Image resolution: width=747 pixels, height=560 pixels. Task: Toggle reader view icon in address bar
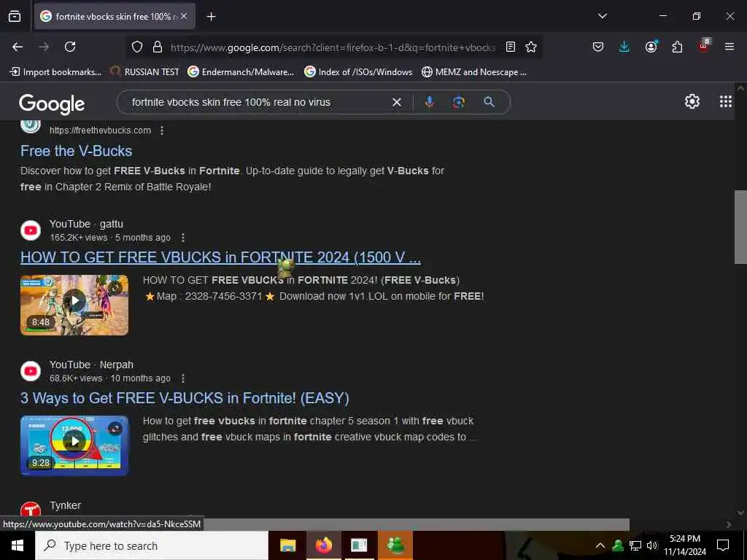510,47
